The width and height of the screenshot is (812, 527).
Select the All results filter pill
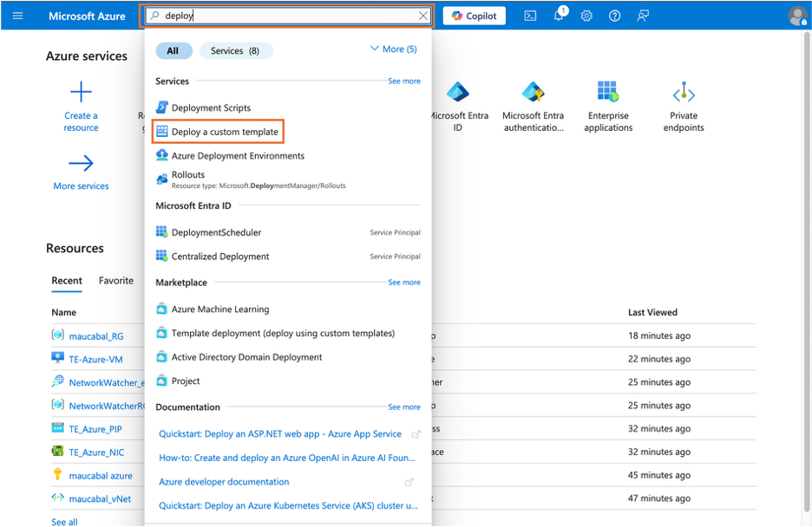(174, 50)
